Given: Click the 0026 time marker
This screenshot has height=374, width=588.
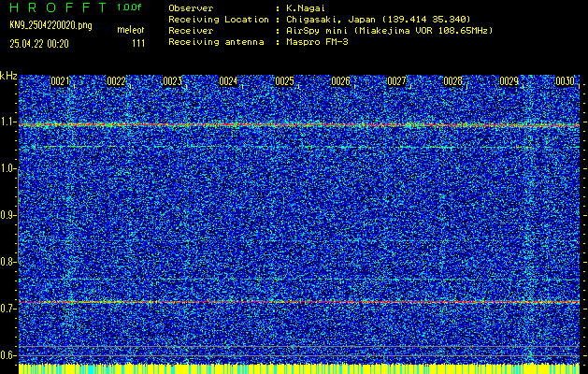Looking at the screenshot, I should pos(340,81).
